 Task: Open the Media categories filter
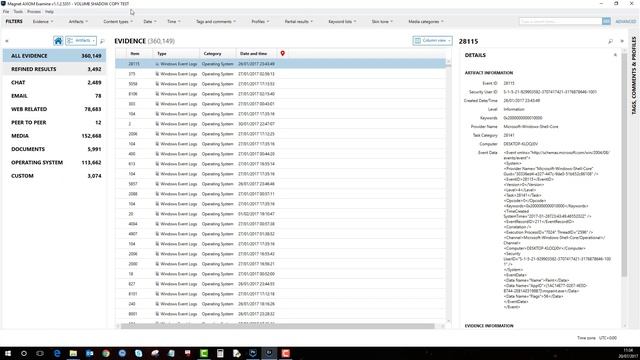click(426, 21)
